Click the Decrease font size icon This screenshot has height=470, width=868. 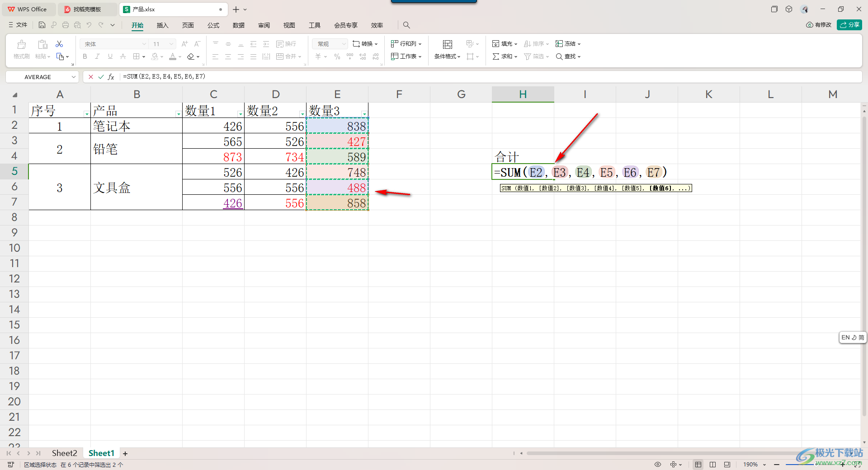(197, 44)
